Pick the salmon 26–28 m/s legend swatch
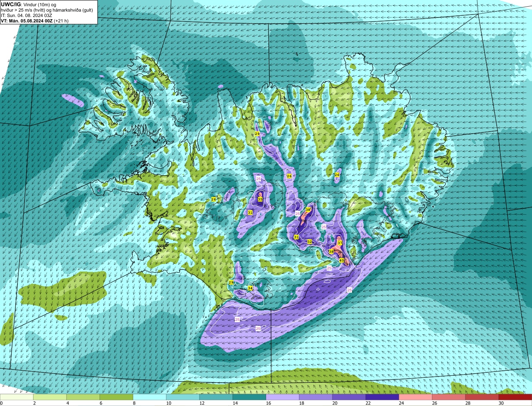Screen dimensions: 532x406 [x=449, y=397]
